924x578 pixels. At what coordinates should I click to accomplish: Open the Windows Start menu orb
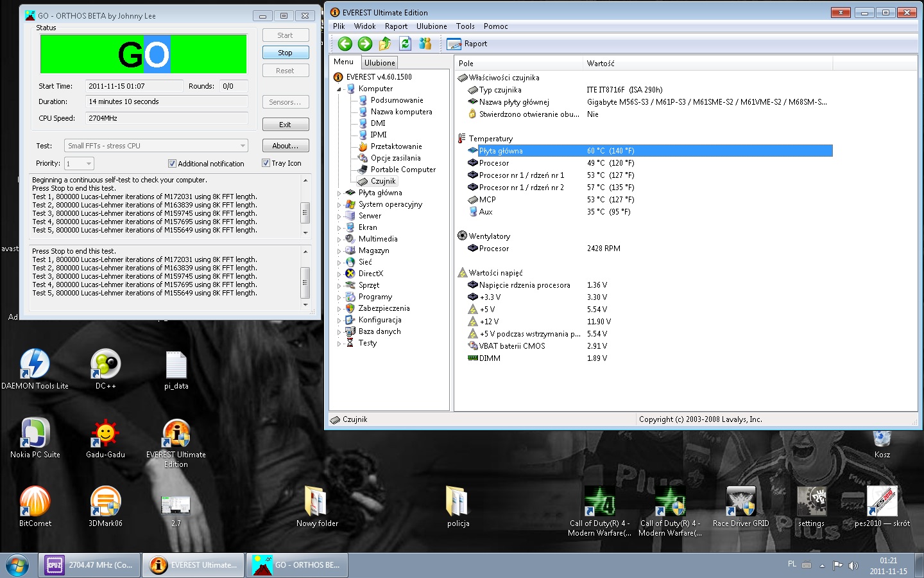[17, 565]
